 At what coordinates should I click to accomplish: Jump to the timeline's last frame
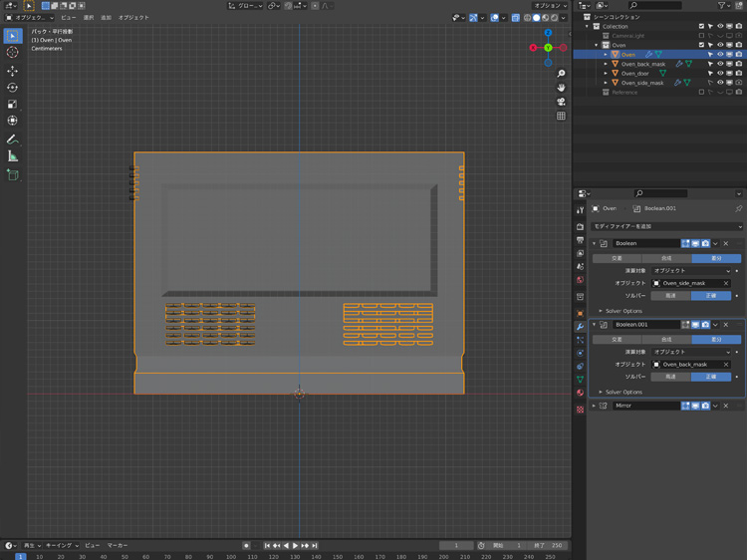pos(315,546)
